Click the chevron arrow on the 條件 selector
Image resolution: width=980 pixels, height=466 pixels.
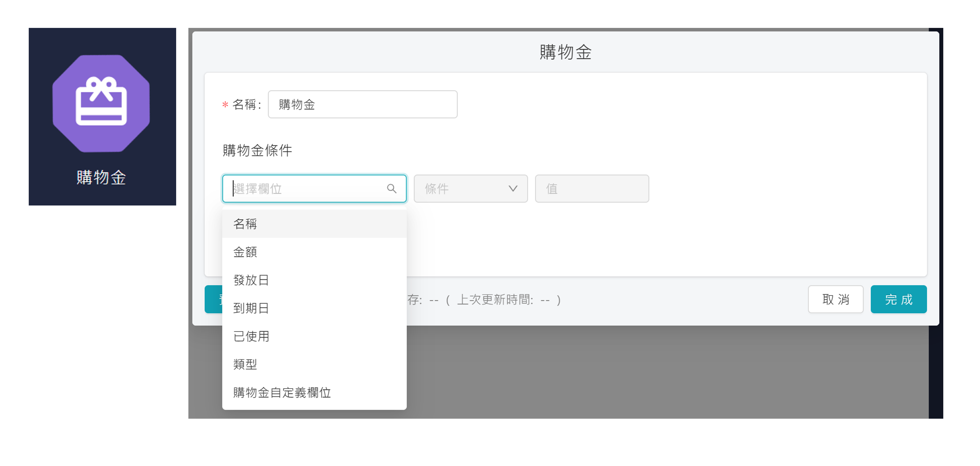(513, 188)
